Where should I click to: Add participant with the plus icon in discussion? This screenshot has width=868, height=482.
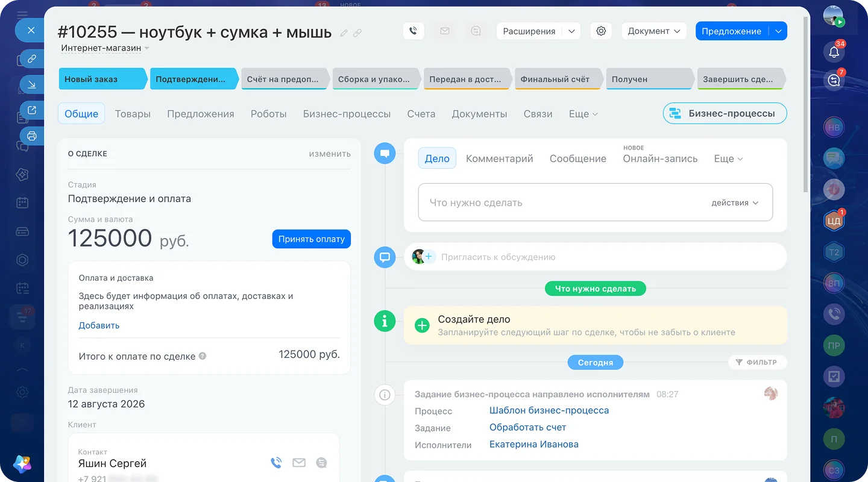tap(429, 257)
